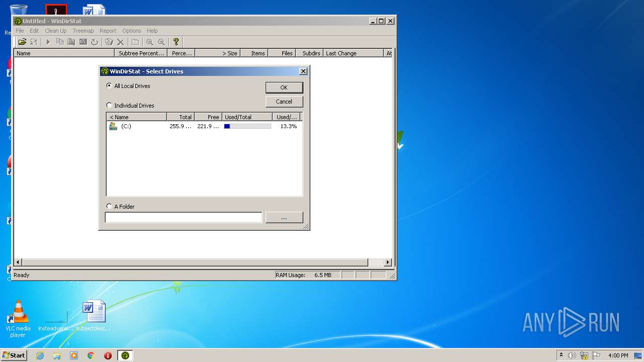Screen dimensions: 644x362
Task: Open Opera browser from the taskbar
Action: (108, 355)
